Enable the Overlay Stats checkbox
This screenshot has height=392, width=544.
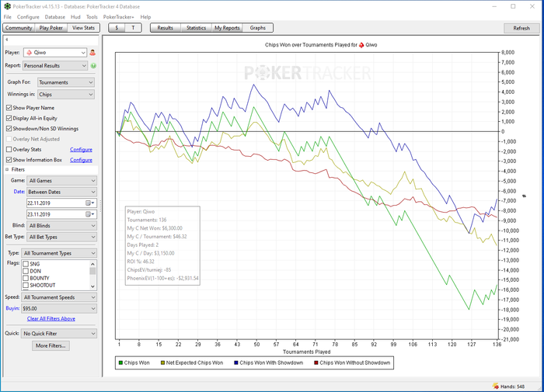pos(9,149)
